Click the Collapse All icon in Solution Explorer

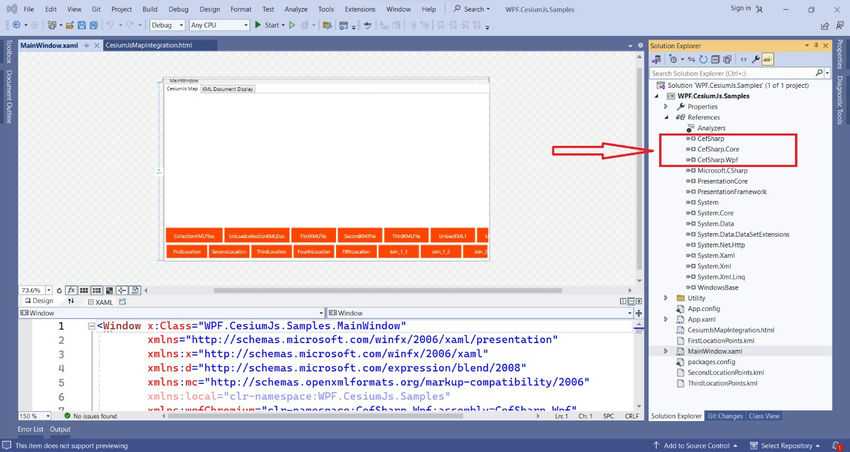click(x=716, y=60)
